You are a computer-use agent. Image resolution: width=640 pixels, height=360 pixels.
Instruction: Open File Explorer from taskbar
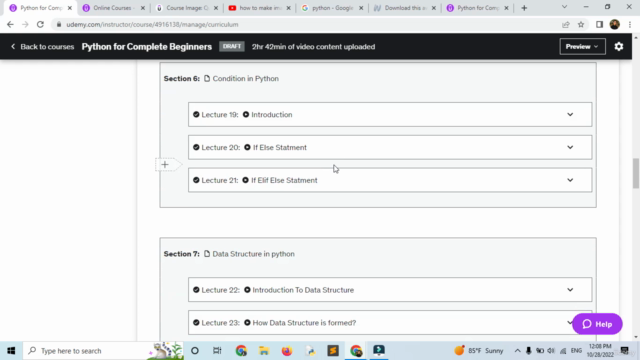[264, 351]
